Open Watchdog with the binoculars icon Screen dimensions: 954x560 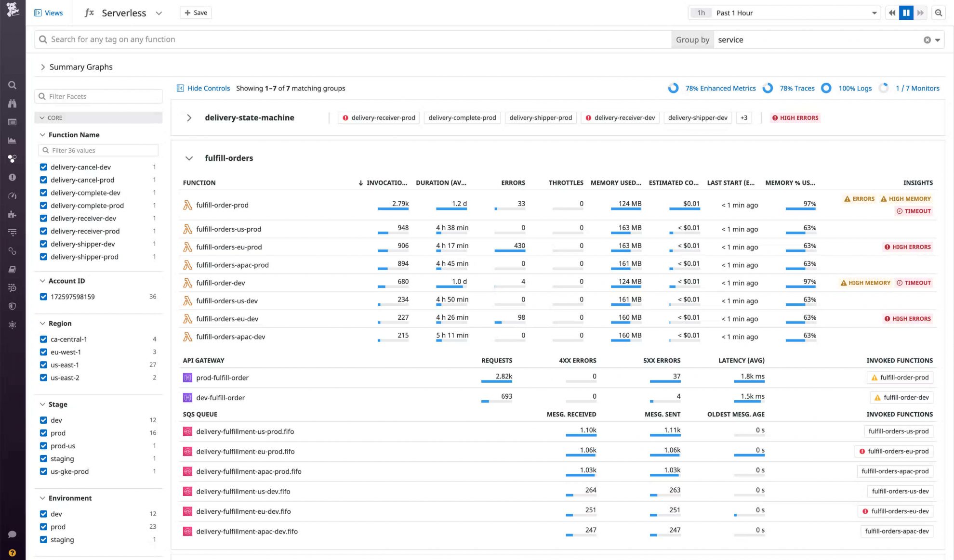tap(12, 103)
